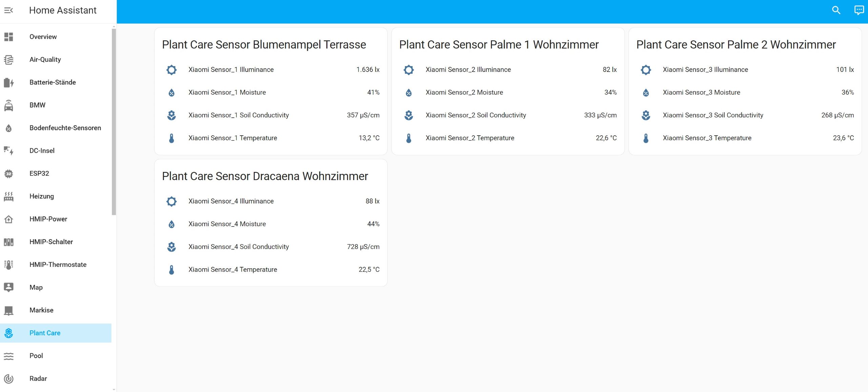
Task: Click the Bodenfeuchte-Sensoren sidebar icon
Action: (x=8, y=128)
